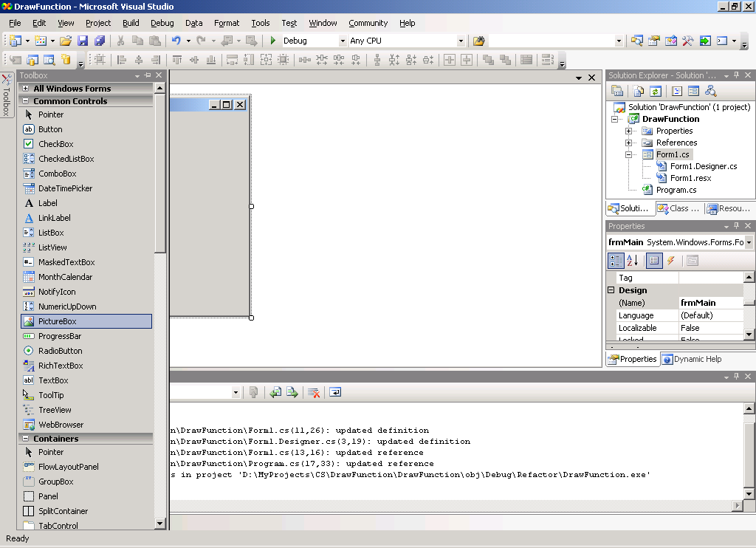Open Find in Files binoculars icon
This screenshot has width=756, height=548.
pos(478,41)
